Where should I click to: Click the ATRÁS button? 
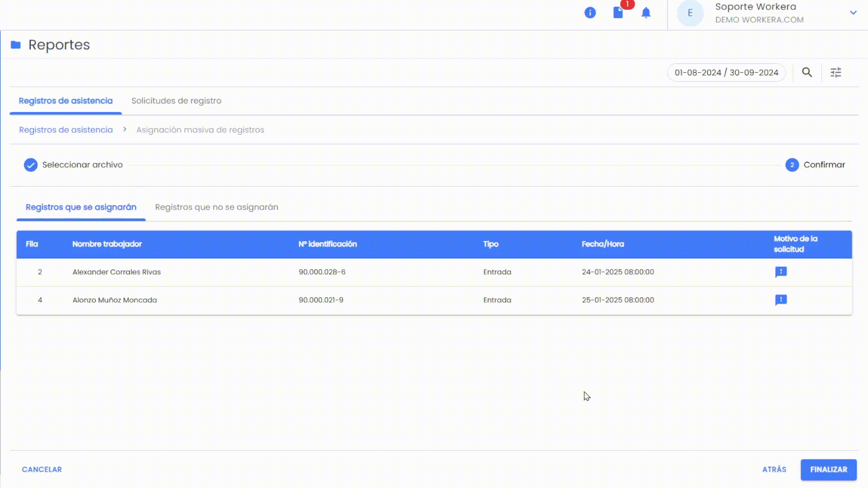(774, 469)
